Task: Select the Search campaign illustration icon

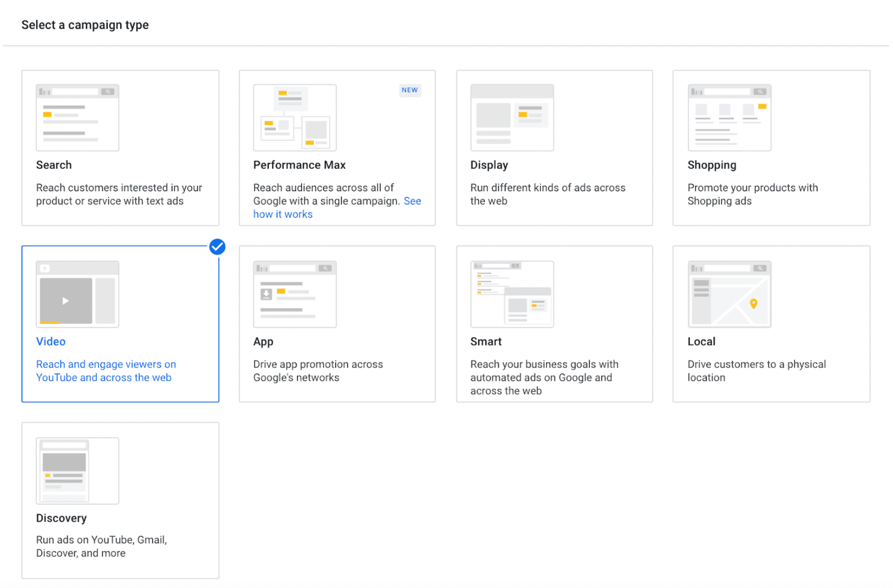Action: 78,118
